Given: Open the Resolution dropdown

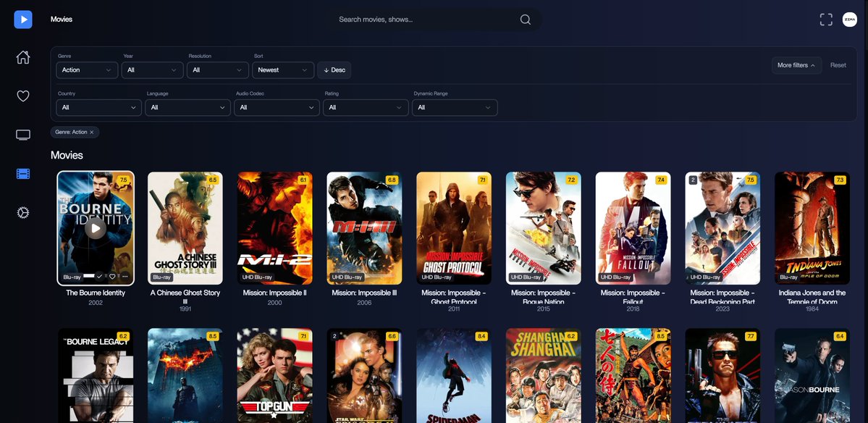Looking at the screenshot, I should click(x=218, y=70).
